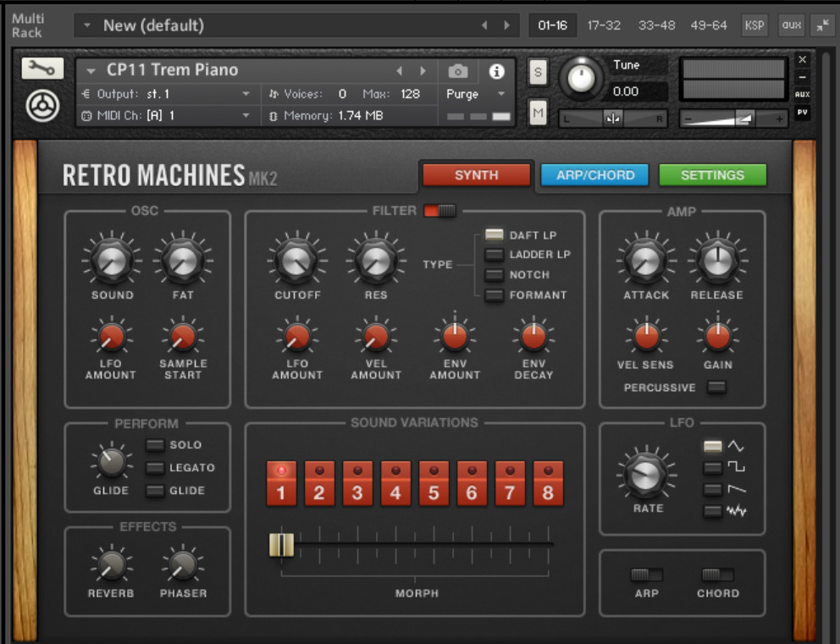Click the PV button
Screen dimensions: 840x644
tap(802, 113)
